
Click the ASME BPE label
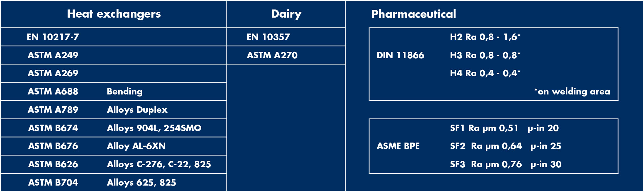click(398, 146)
